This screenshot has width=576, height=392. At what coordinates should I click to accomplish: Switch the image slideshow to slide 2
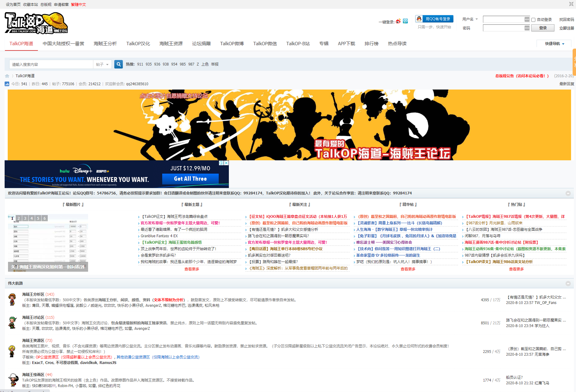tap(19, 218)
